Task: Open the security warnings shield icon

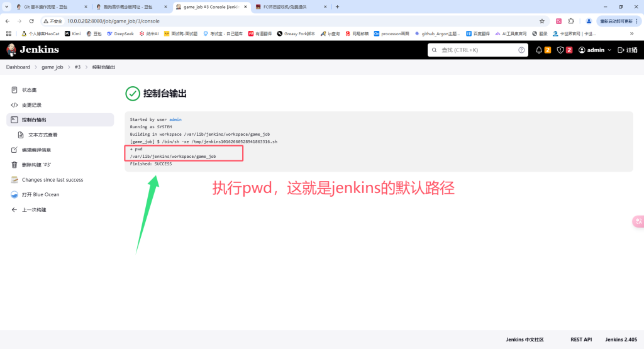Action: [x=561, y=50]
